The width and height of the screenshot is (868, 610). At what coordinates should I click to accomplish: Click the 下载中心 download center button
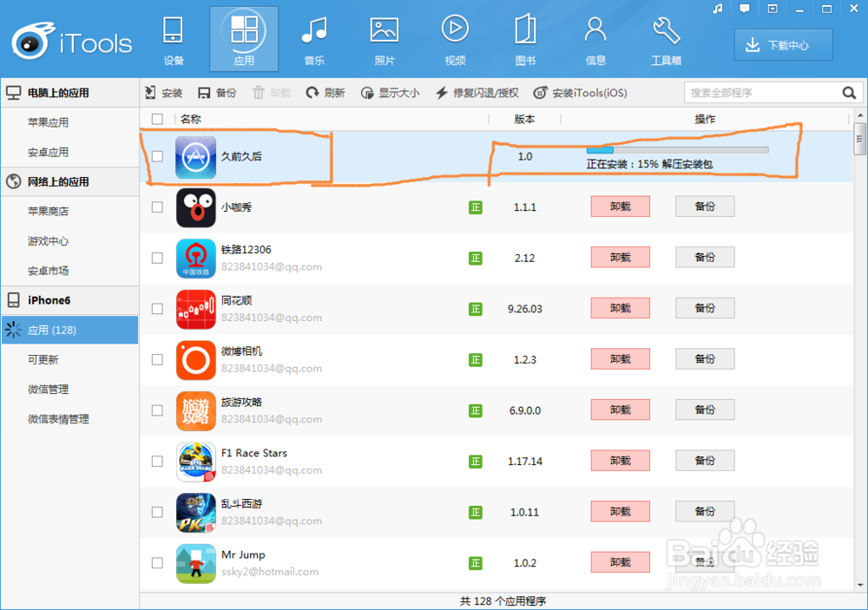[783, 45]
